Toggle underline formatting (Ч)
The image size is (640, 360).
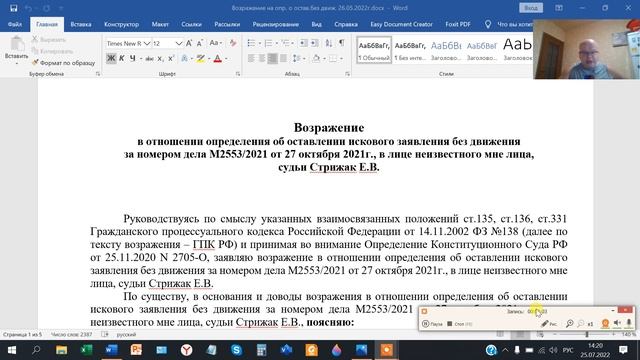(132, 58)
